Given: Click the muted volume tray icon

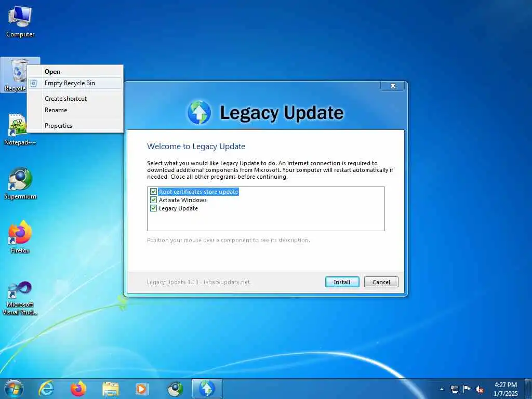Looking at the screenshot, I should 480,389.
